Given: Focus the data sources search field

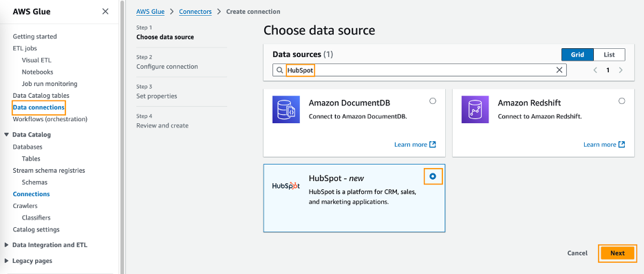Looking at the screenshot, I should [419, 70].
